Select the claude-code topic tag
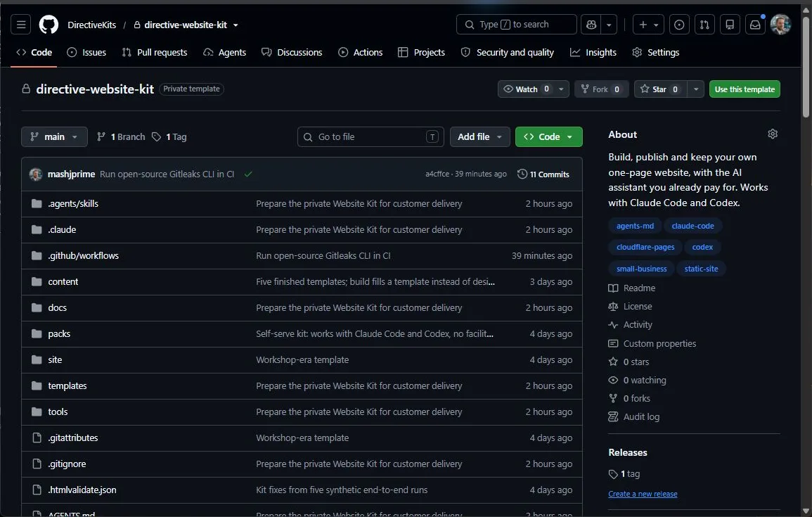The width and height of the screenshot is (812, 517). pyautogui.click(x=692, y=226)
